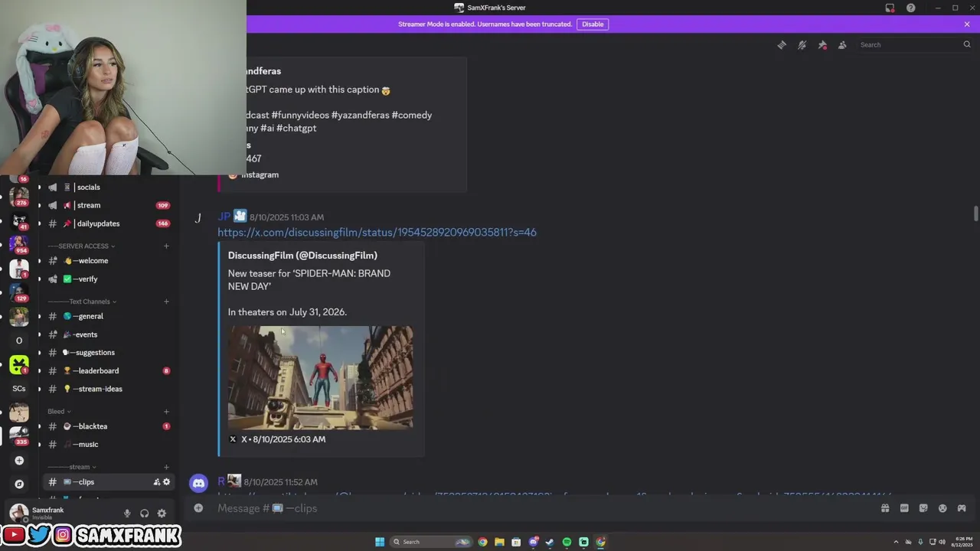Image resolution: width=980 pixels, height=551 pixels.
Task: Expand arrow beside leaderboard channel
Action: [39, 371]
